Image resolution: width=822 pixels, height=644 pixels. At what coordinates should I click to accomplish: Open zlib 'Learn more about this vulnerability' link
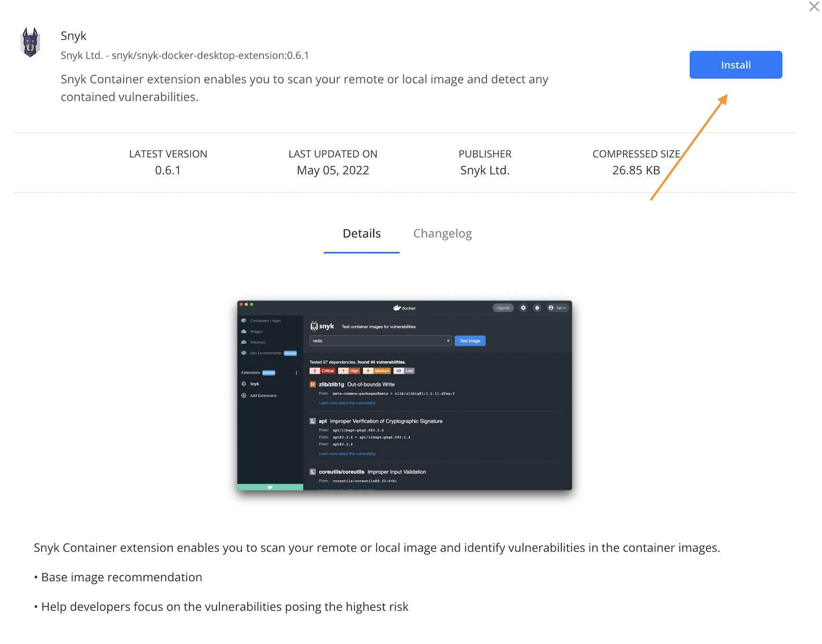coord(347,403)
